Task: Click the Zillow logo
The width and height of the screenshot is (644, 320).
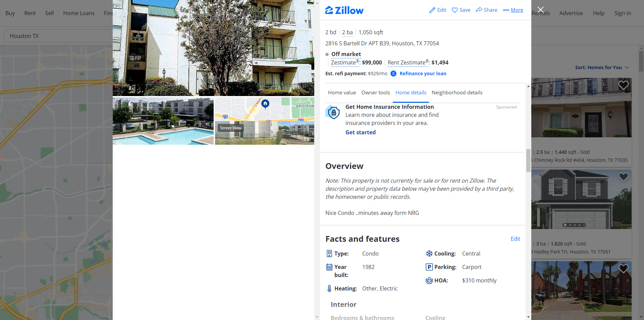Action: (x=344, y=10)
